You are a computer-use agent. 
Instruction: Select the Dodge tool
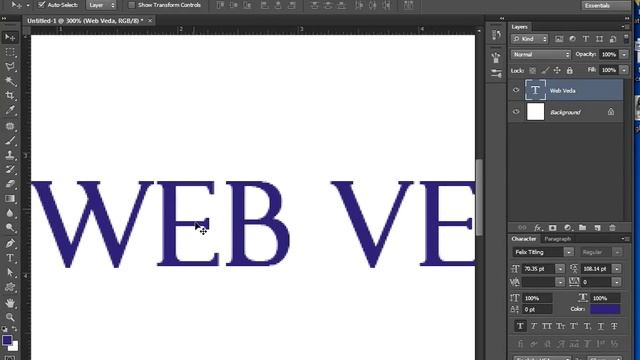coord(10,228)
